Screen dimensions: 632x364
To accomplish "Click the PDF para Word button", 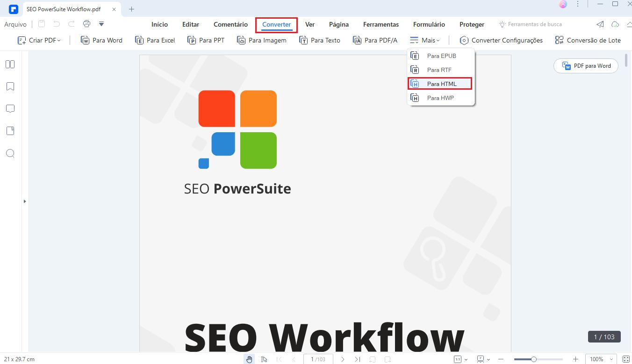I will pyautogui.click(x=586, y=66).
